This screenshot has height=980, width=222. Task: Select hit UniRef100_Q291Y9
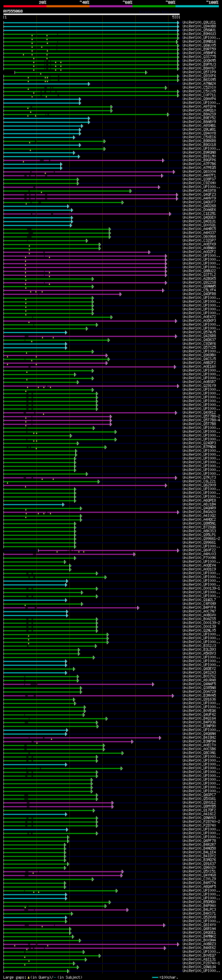tap(199, 386)
